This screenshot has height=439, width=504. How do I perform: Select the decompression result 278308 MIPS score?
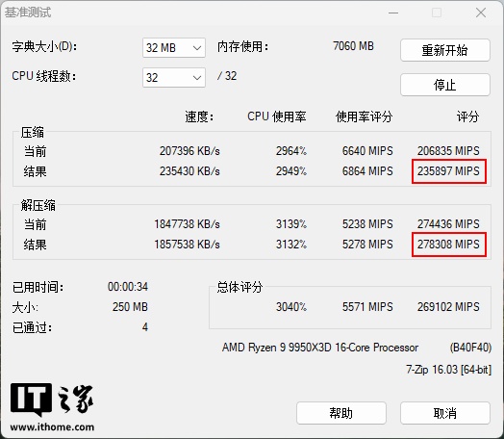pyautogui.click(x=449, y=245)
